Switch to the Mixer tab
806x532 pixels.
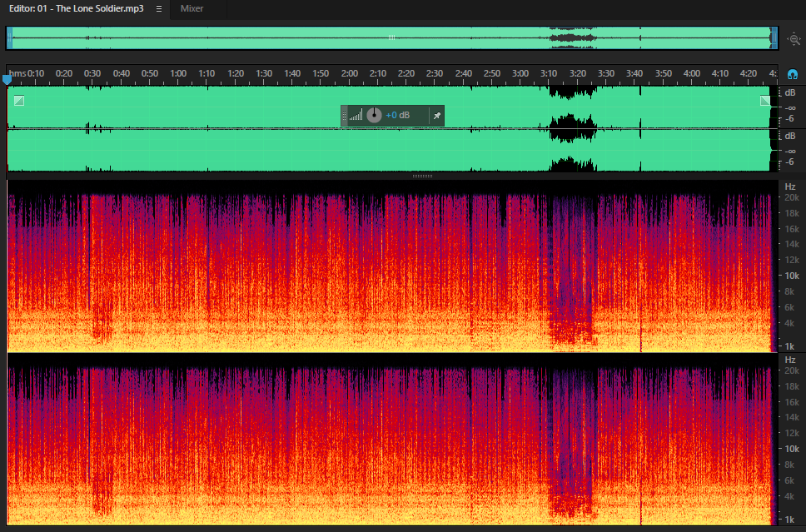click(x=192, y=8)
